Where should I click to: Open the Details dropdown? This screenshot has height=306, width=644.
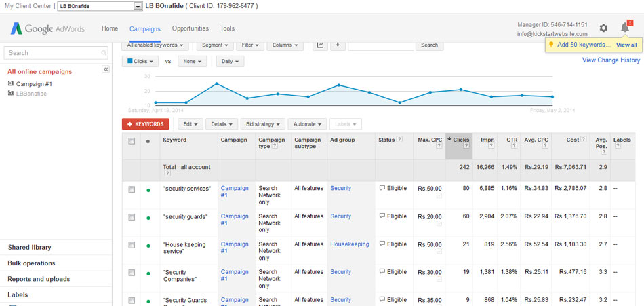click(222, 124)
